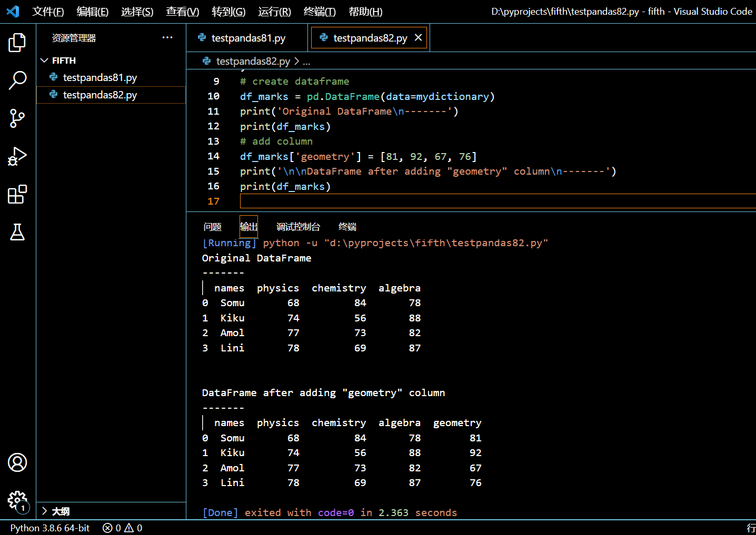
Task: Open the 运行(R) menu
Action: tap(274, 12)
